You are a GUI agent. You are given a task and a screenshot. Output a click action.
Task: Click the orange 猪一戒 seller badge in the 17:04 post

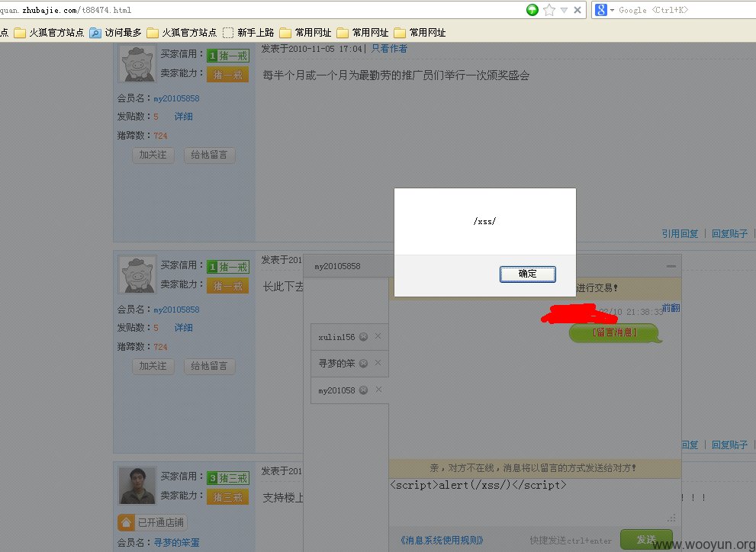(228, 75)
